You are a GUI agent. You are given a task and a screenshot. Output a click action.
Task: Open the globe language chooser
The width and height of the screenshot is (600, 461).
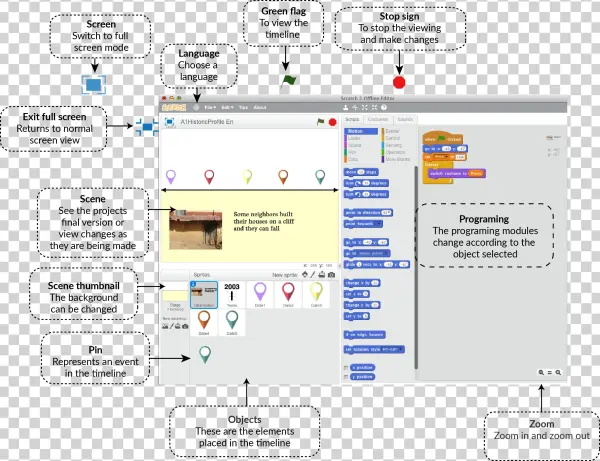(x=198, y=107)
